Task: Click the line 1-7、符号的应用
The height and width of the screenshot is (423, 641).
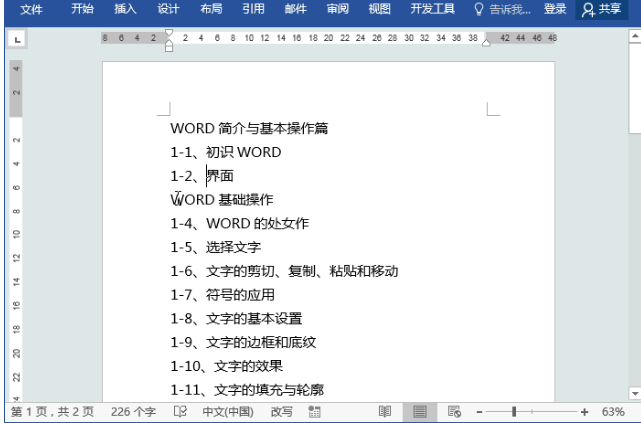Action: click(222, 295)
